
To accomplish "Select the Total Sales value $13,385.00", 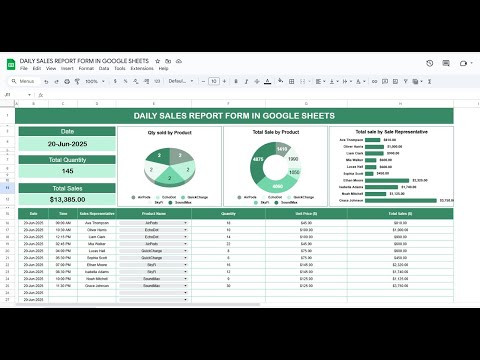I will [x=67, y=199].
